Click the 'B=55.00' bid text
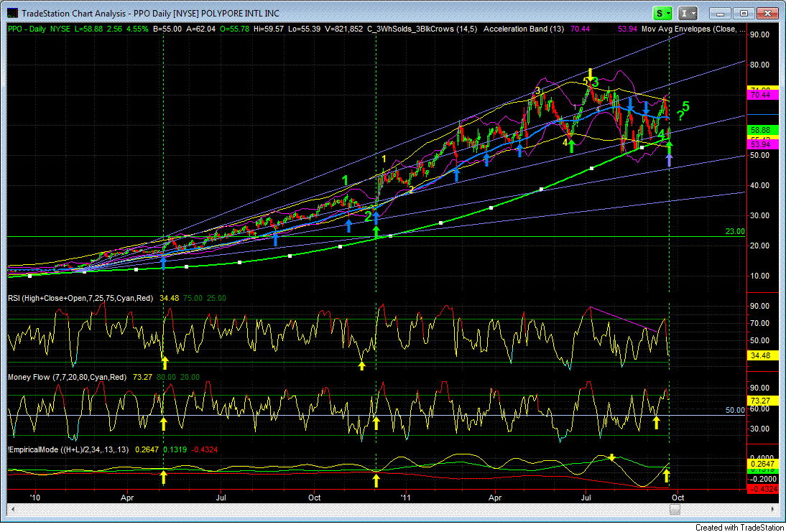The width and height of the screenshot is (786, 532). (167, 29)
